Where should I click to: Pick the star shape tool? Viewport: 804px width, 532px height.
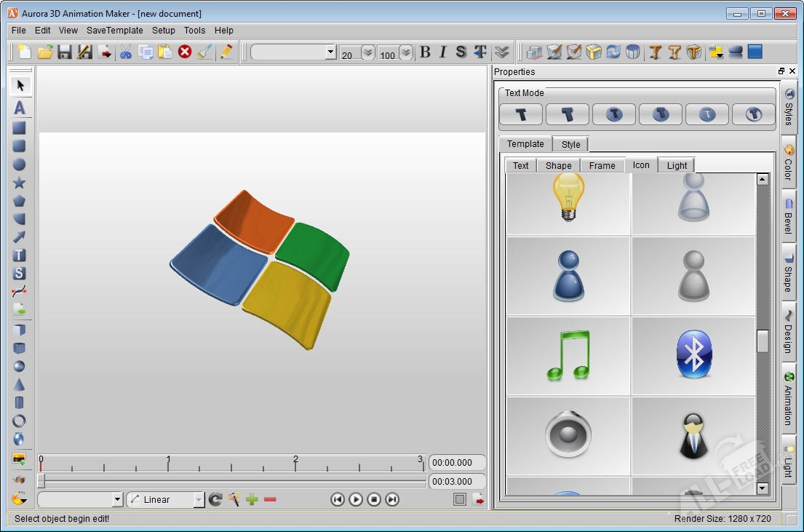20,183
